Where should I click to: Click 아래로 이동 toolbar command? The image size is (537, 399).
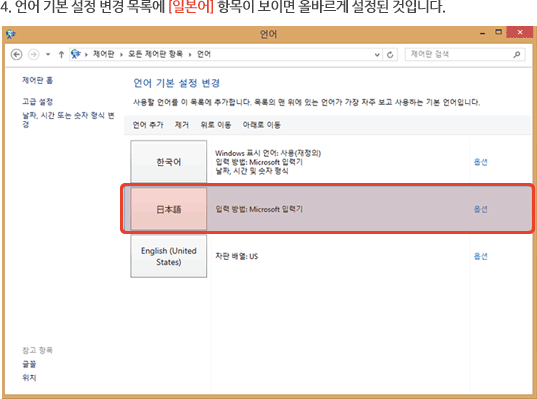(x=262, y=125)
